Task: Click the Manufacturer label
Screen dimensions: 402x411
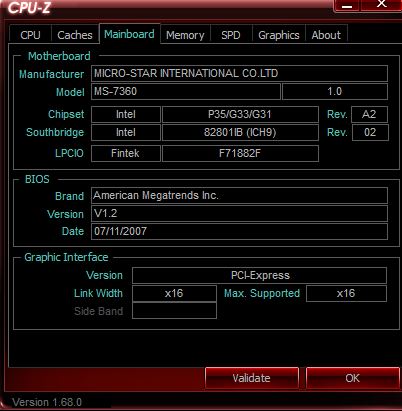Action: (51, 74)
